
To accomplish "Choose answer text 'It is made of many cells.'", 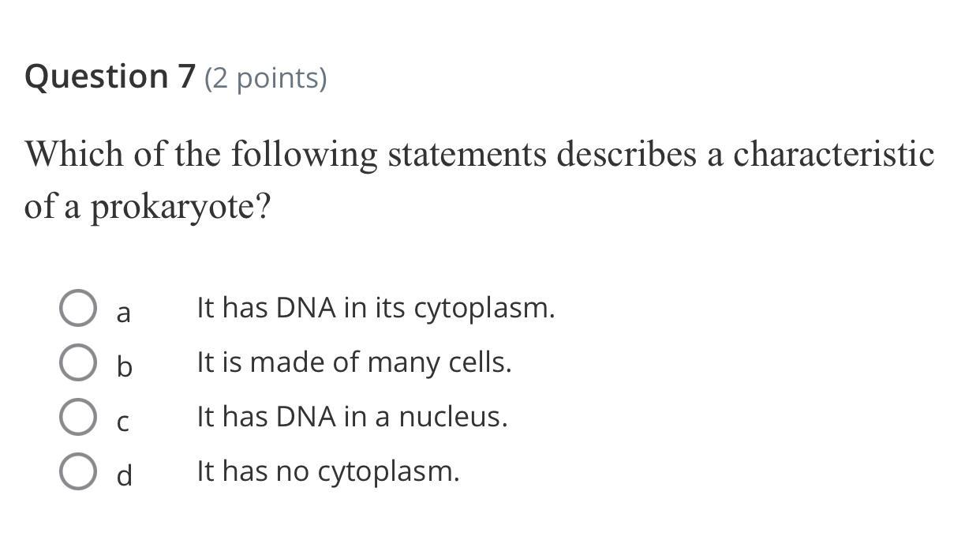I will [353, 362].
